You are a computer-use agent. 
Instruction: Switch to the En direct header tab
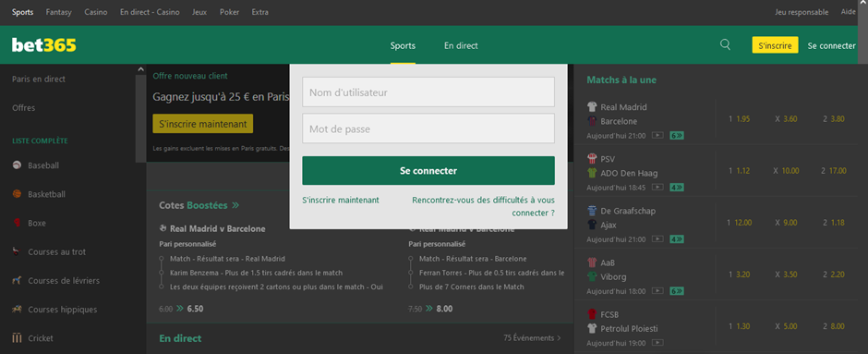tap(461, 45)
